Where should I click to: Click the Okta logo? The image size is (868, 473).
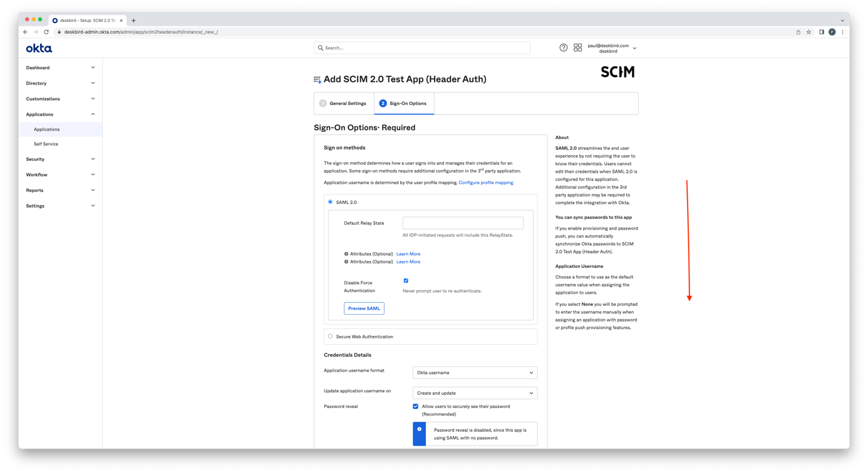click(39, 48)
